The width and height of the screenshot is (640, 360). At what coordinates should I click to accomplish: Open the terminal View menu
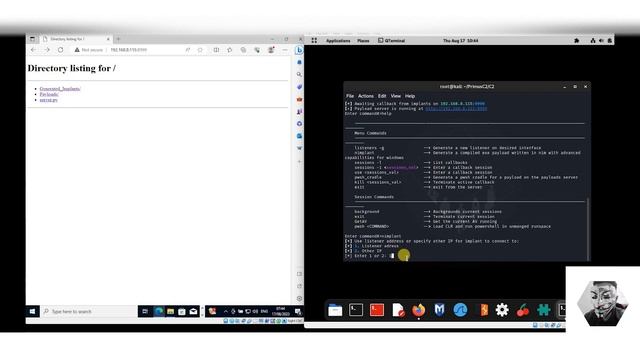coord(396,96)
